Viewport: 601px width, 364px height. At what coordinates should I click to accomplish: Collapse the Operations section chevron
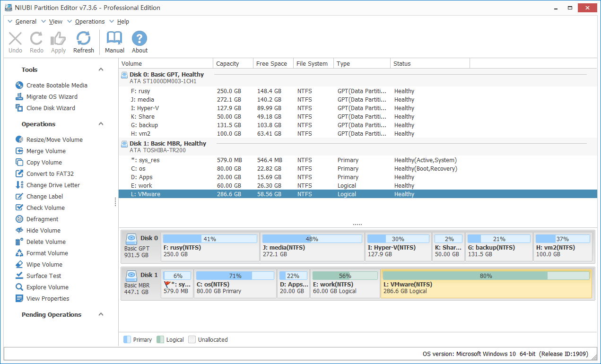[x=101, y=124]
